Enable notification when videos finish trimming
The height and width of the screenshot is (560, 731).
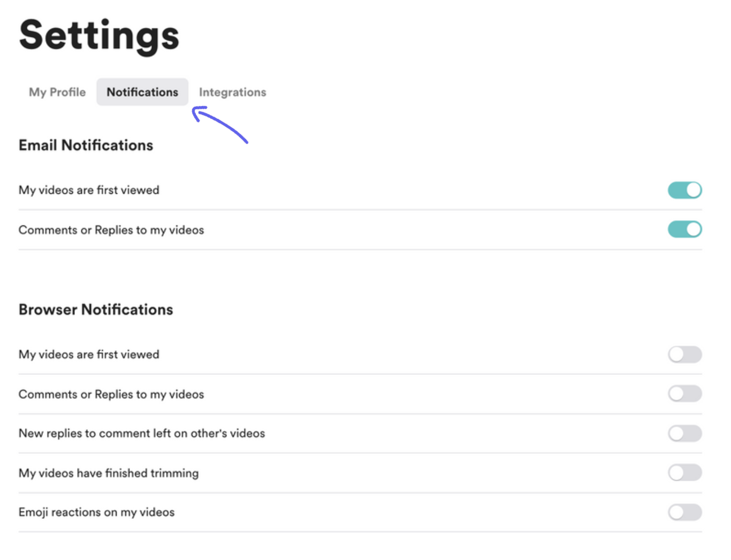684,473
